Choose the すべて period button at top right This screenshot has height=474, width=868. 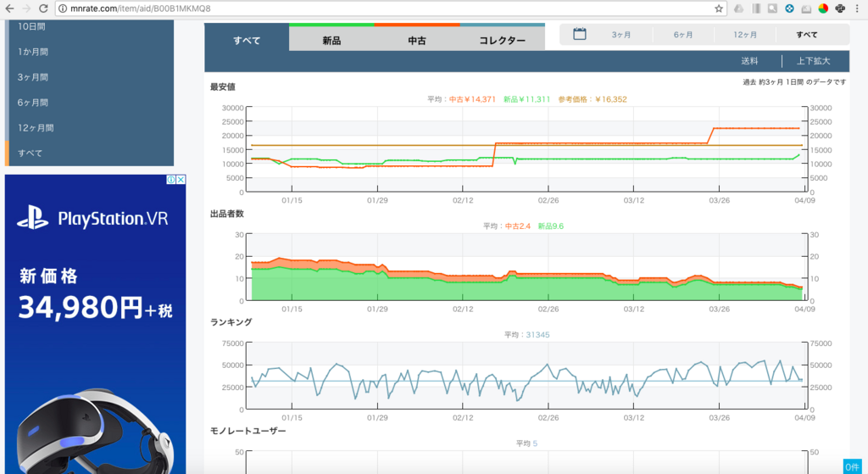tap(807, 34)
